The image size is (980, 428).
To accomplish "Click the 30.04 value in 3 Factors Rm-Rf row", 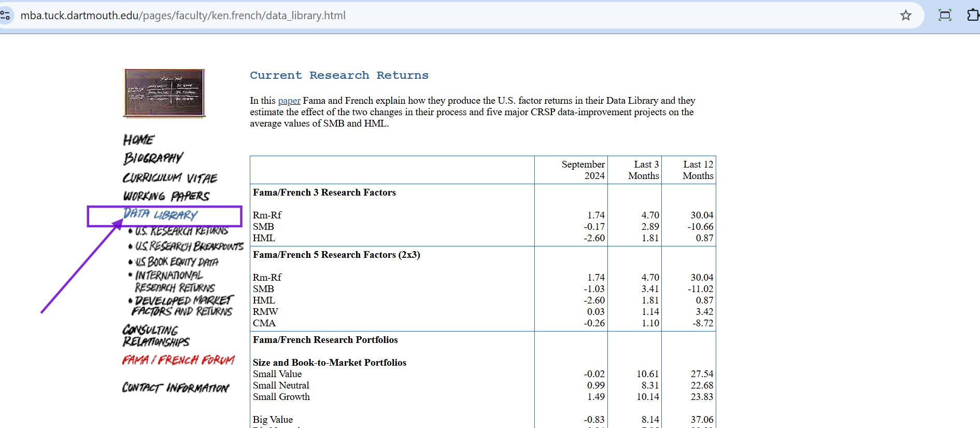I will (702, 215).
